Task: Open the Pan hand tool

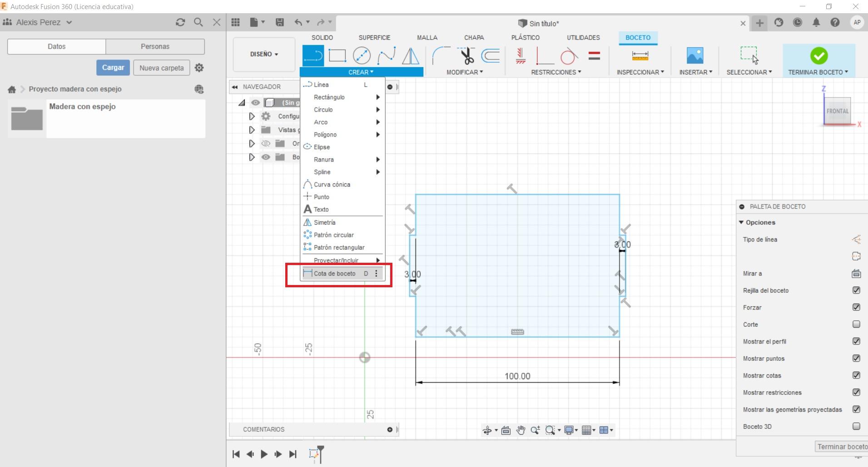Action: (521, 430)
